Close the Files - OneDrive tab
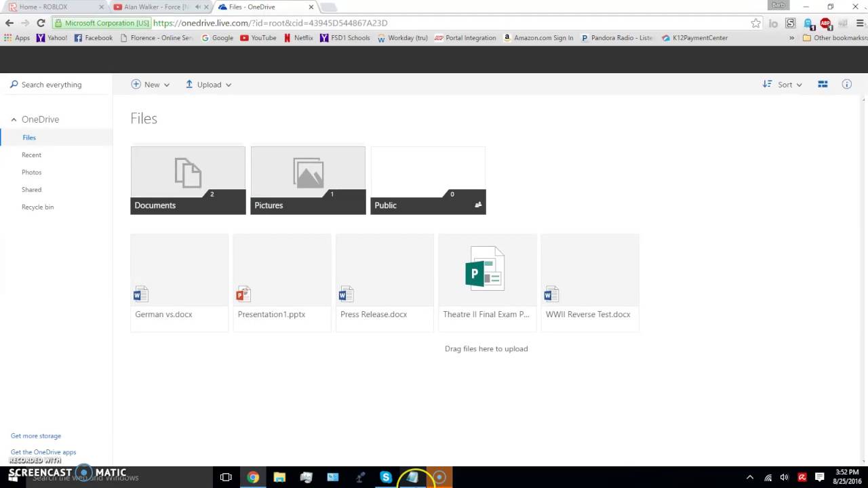Screen dimensions: 868x488 (311, 7)
